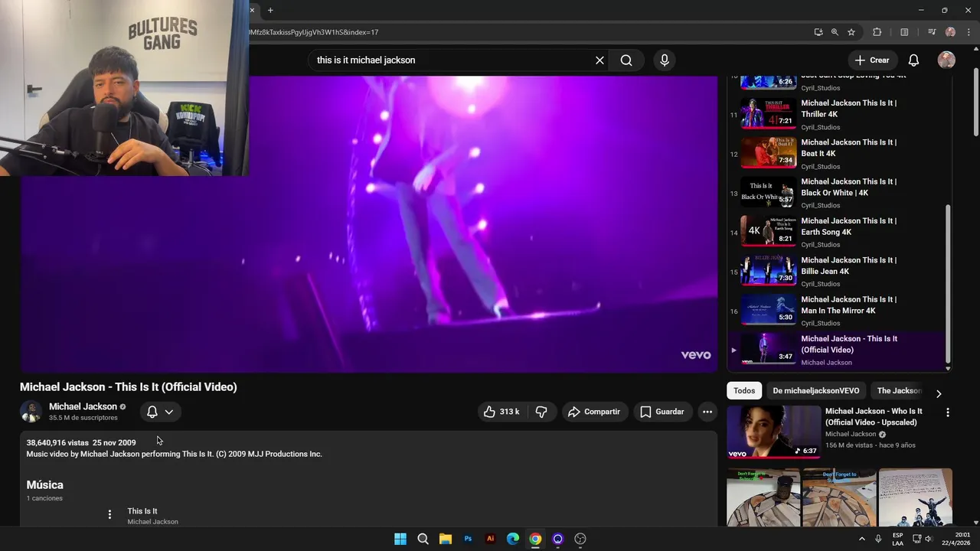Select The Jackson filter chip

coord(898,391)
